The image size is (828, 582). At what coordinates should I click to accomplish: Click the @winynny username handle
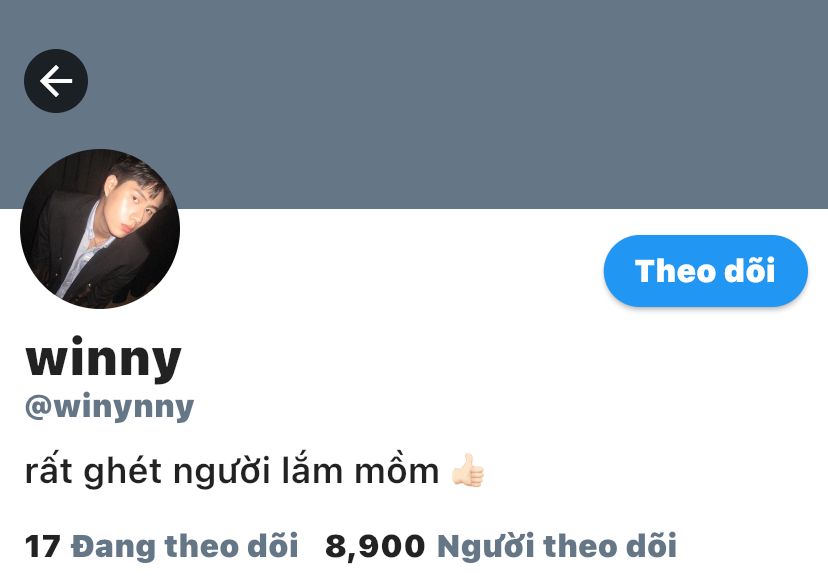(110, 408)
